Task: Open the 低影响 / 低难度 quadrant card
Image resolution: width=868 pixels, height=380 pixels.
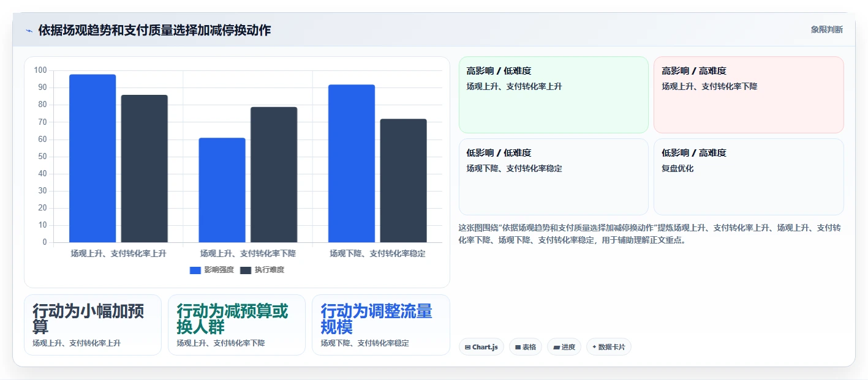Action: coord(554,177)
